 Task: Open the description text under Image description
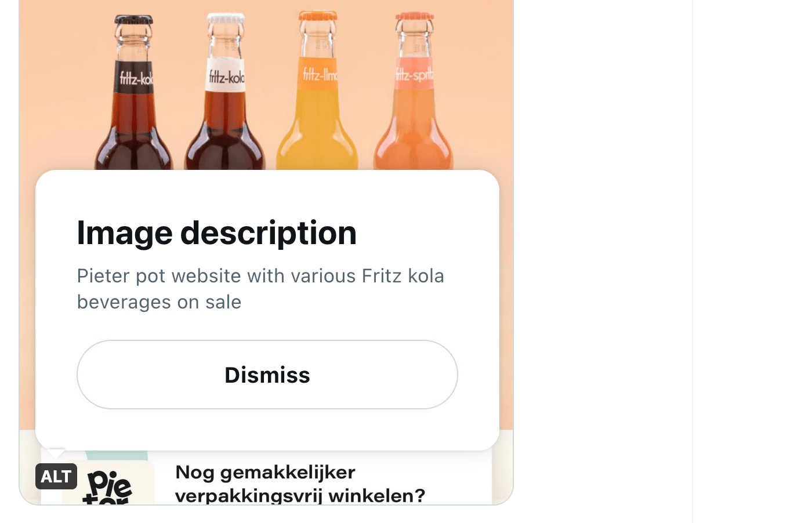[x=260, y=288]
